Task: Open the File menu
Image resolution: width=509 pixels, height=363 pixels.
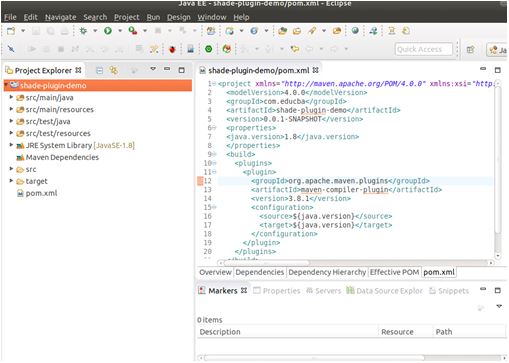Action: 10,17
